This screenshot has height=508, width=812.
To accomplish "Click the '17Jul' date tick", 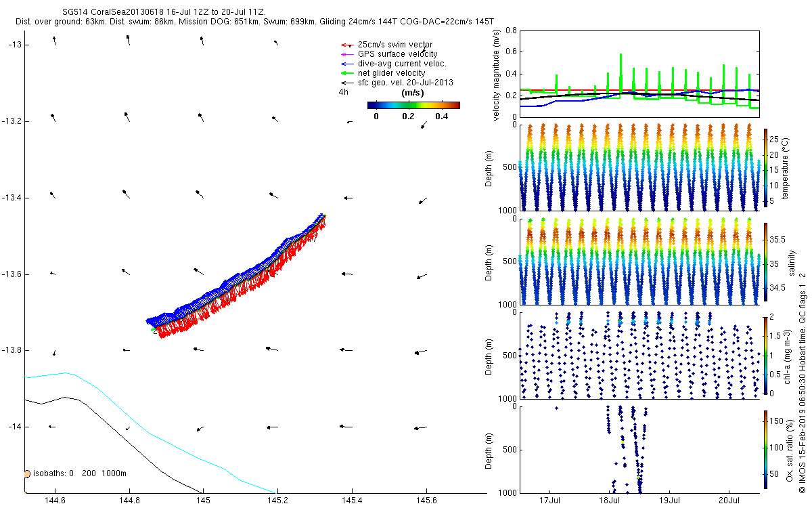I will [x=550, y=501].
